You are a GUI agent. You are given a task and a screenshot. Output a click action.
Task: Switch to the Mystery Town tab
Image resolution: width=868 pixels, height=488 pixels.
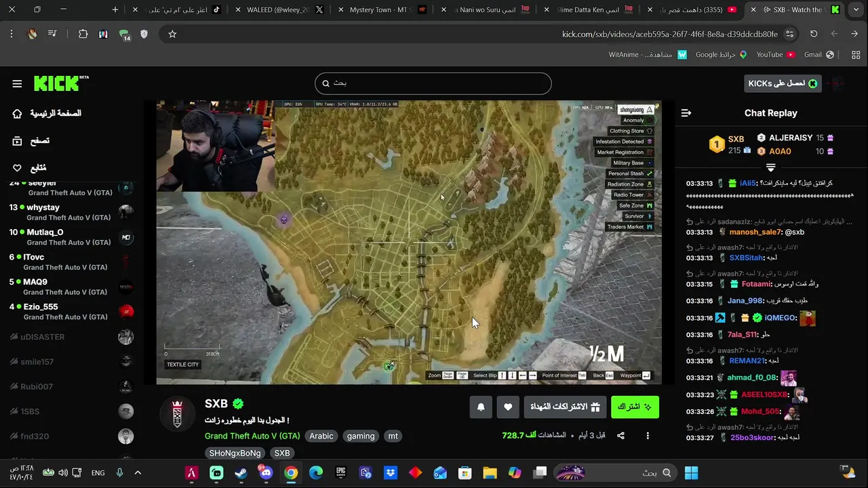pyautogui.click(x=381, y=9)
